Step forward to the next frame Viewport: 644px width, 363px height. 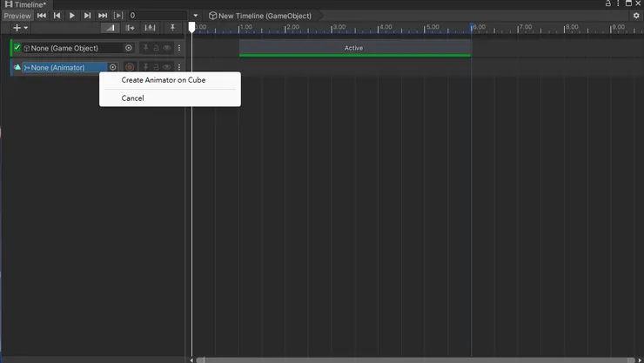[87, 16]
